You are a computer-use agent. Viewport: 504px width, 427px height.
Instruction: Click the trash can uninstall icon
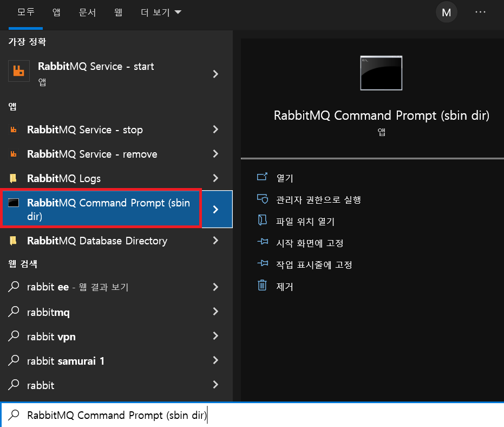(x=262, y=285)
